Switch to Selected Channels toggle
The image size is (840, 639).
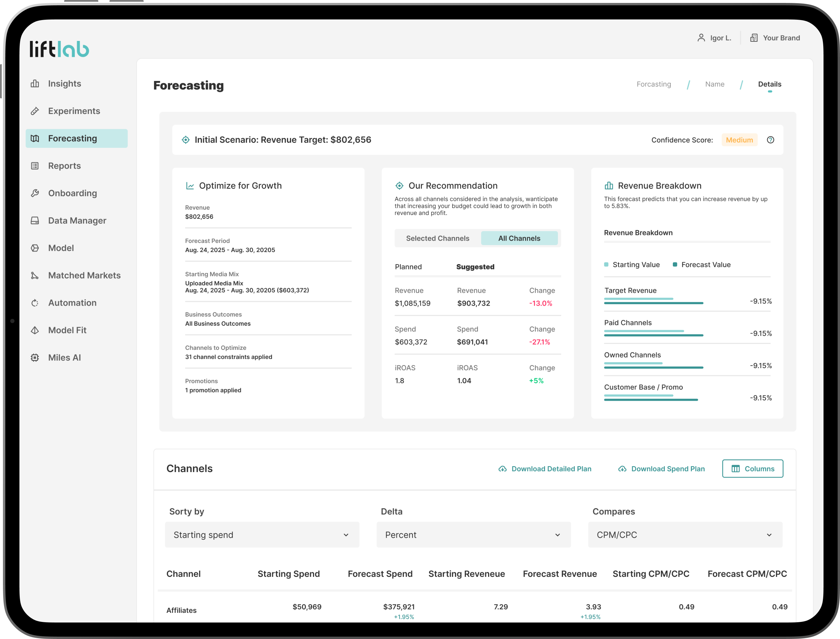pos(437,238)
